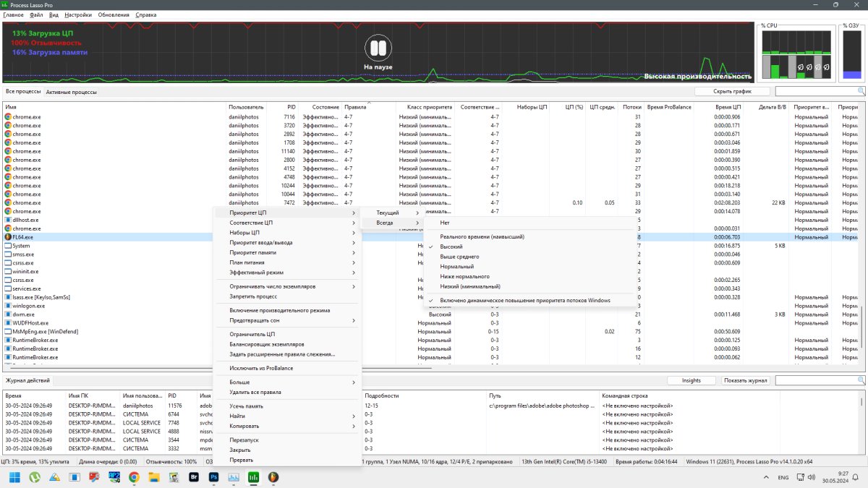Click the System process icon
Image resolution: width=868 pixels, height=488 pixels.
(8, 245)
